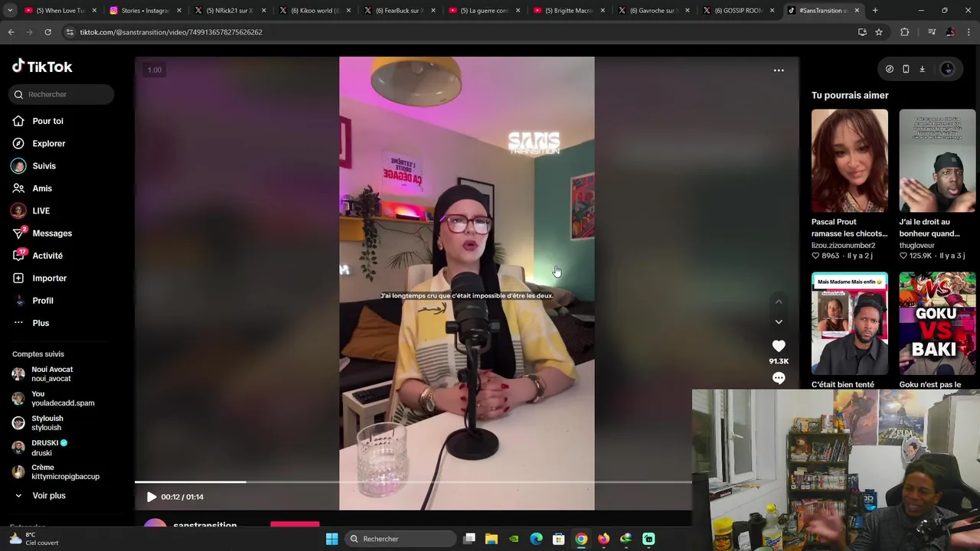Viewport: 980px width, 551px height.
Task: Open Windows Start menu
Action: point(332,539)
